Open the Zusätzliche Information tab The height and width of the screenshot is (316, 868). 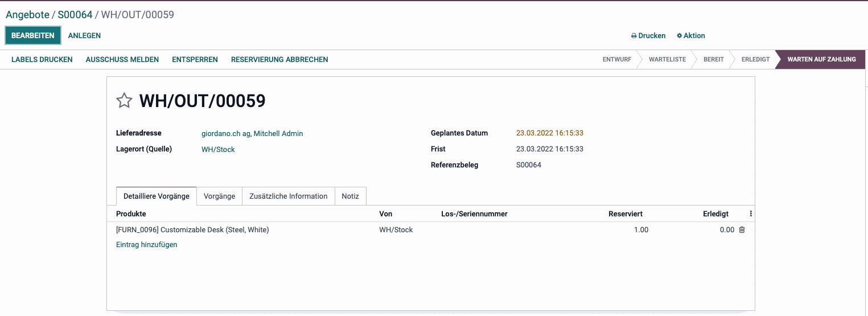[x=289, y=196]
